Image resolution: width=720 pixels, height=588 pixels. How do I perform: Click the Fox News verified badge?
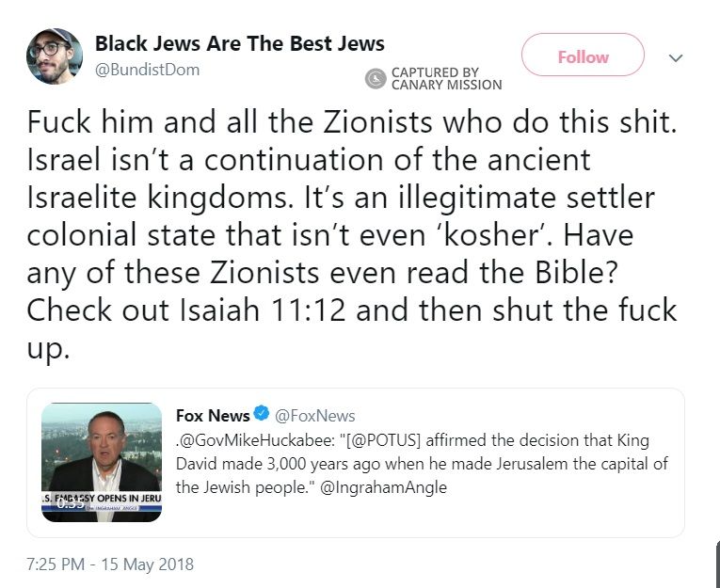click(262, 415)
